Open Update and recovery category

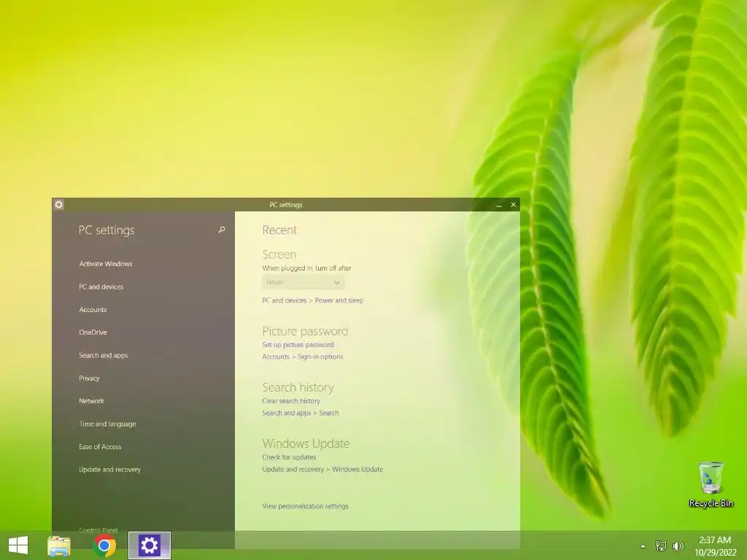click(x=110, y=470)
